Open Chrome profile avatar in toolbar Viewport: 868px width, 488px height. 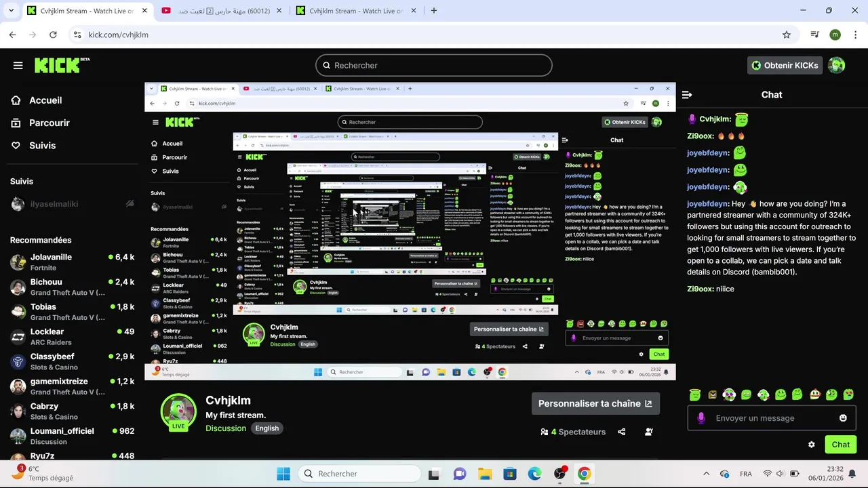[835, 35]
